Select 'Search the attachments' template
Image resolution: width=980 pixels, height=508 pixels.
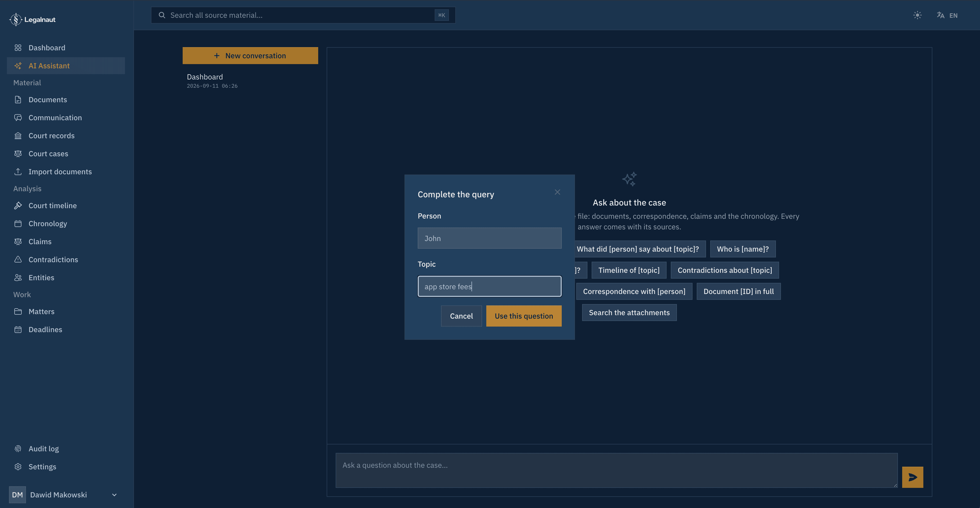click(x=629, y=313)
